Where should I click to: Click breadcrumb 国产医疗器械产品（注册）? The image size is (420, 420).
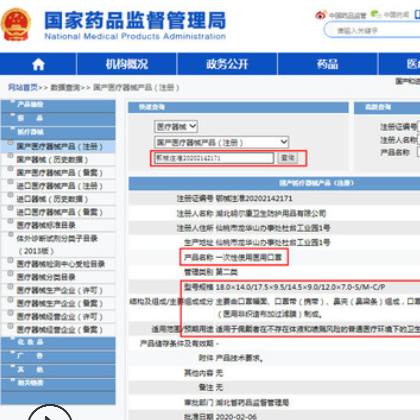136,88
